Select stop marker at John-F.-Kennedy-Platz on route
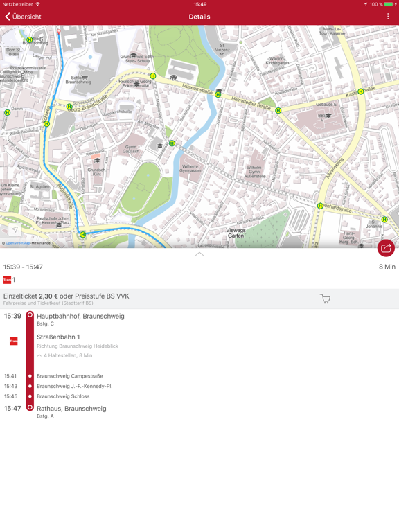 click(x=82, y=234)
